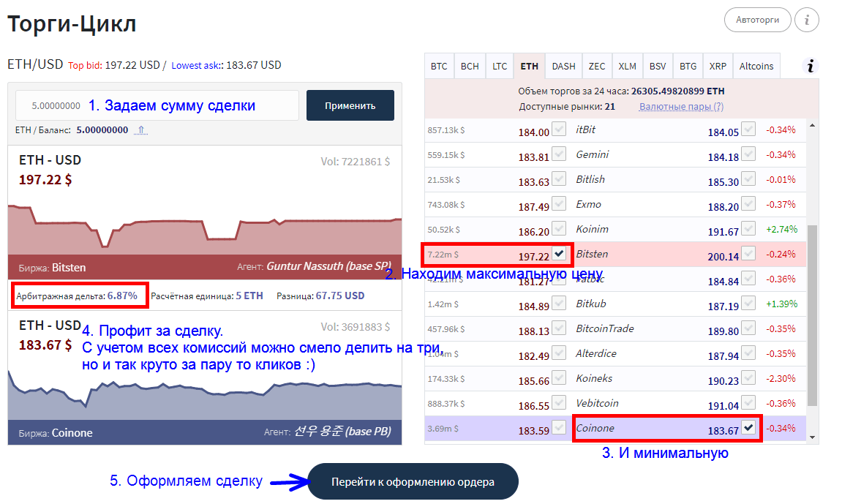Image resolution: width=842 pixels, height=504 pixels.
Task: Click the info icon right of Altcoins tab
Action: 810,67
